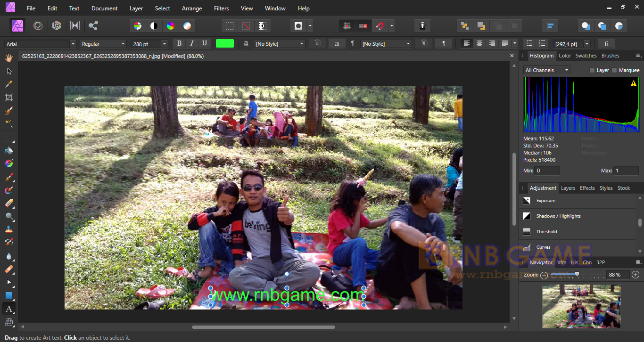Switch to the Swatches tab

coord(586,56)
